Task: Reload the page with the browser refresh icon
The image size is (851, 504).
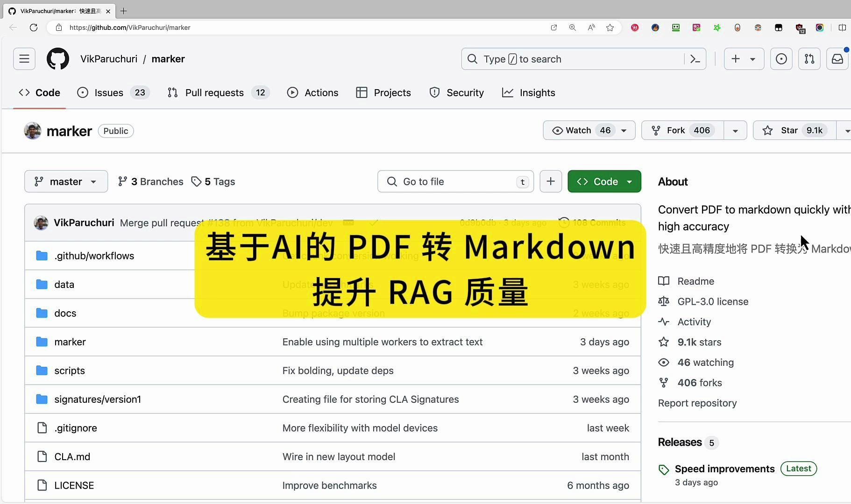Action: [x=34, y=28]
